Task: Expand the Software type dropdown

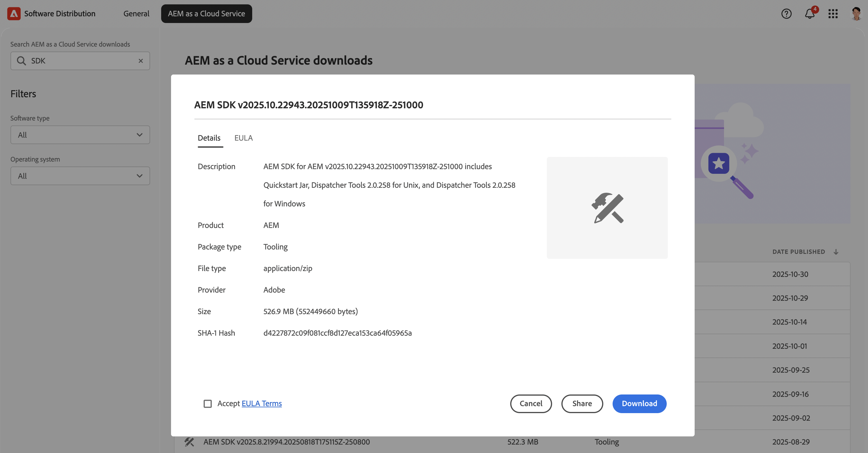Action: point(80,135)
